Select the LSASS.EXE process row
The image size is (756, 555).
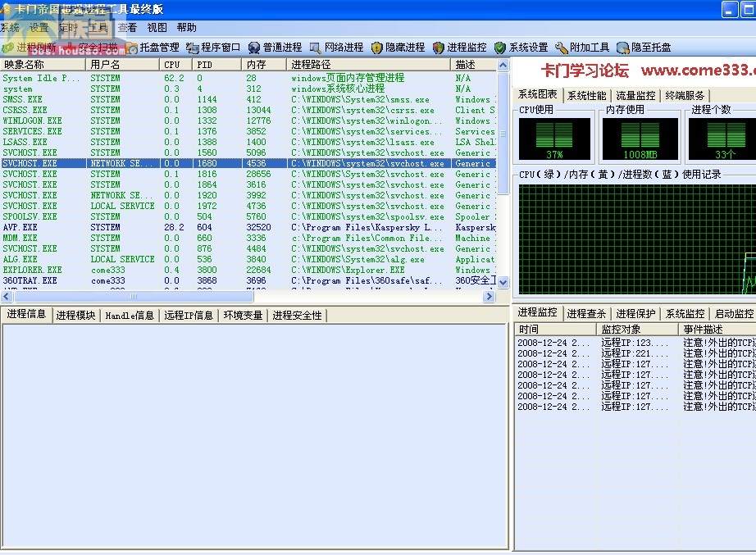(248, 142)
